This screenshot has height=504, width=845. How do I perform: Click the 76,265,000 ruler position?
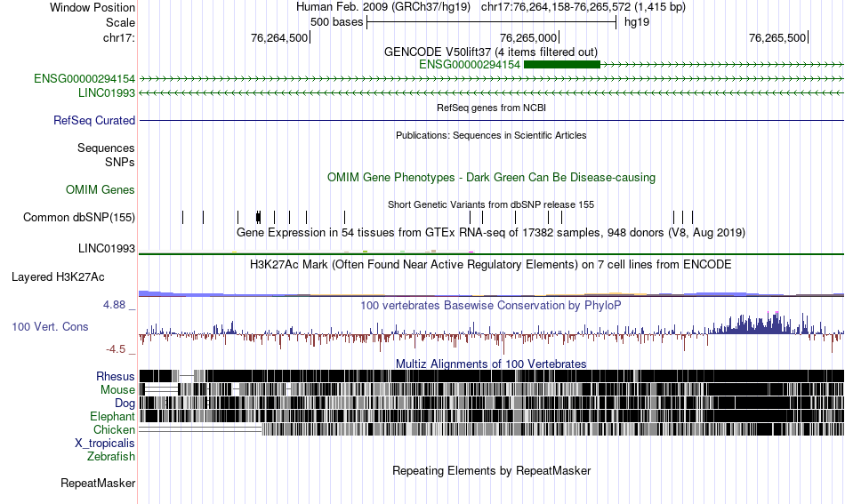point(528,37)
